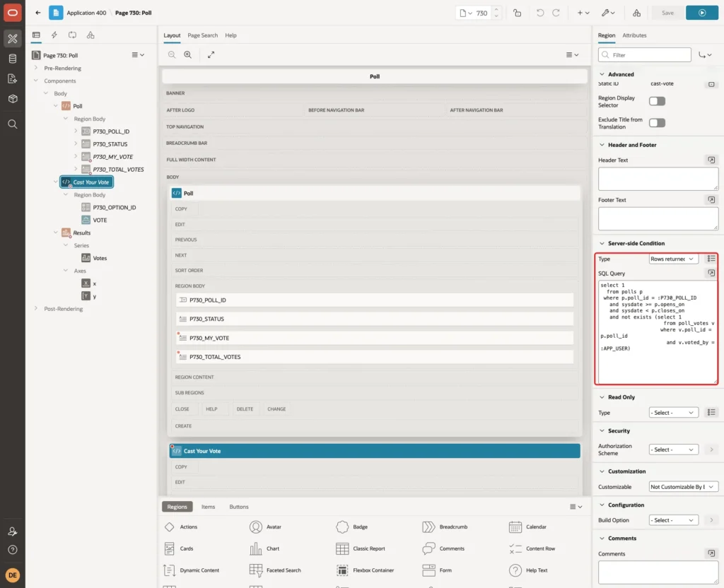Select P730_STATUS item in tree

110,144
